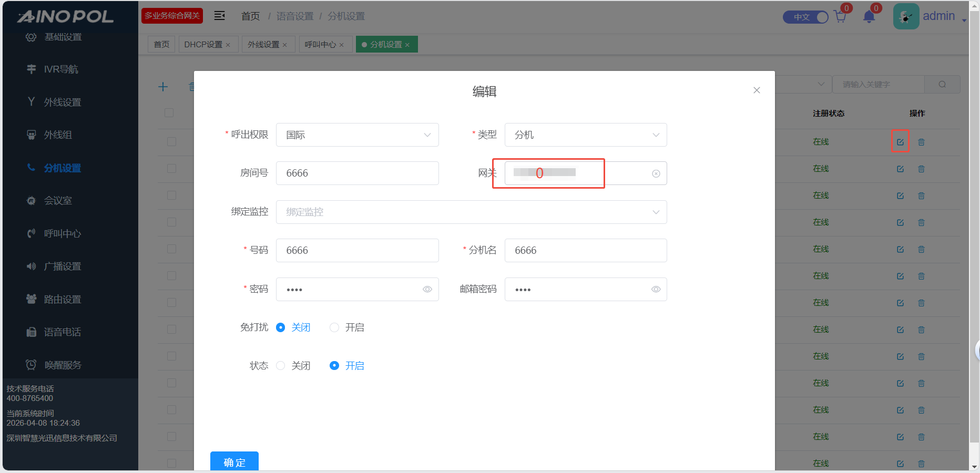
Task: Click the plus icon to add extension
Action: click(x=163, y=87)
